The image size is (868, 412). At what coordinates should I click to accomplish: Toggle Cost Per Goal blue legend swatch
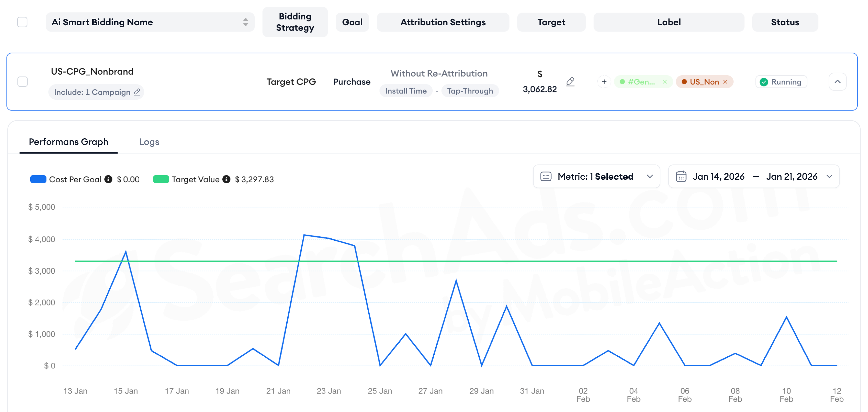(x=38, y=179)
